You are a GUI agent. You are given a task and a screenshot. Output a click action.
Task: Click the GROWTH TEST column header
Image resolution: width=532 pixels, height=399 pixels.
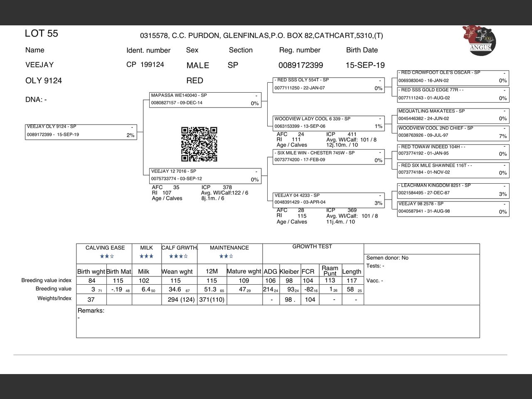312,247
